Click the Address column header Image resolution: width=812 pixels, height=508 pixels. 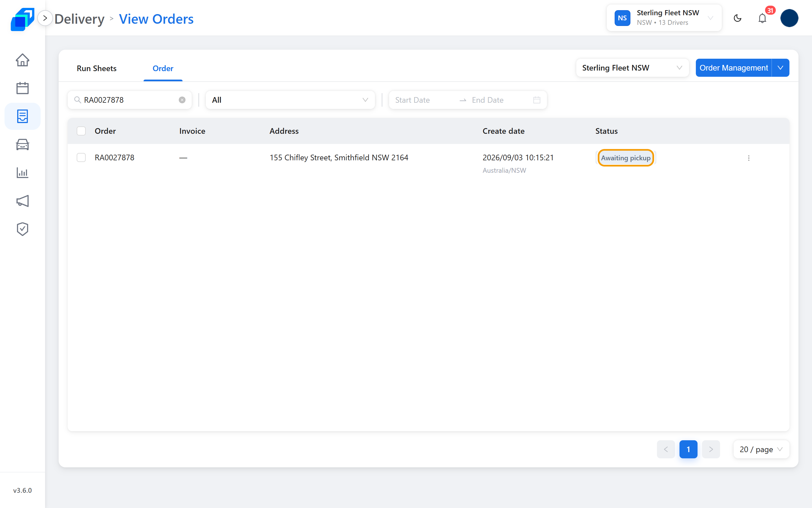coord(284,131)
